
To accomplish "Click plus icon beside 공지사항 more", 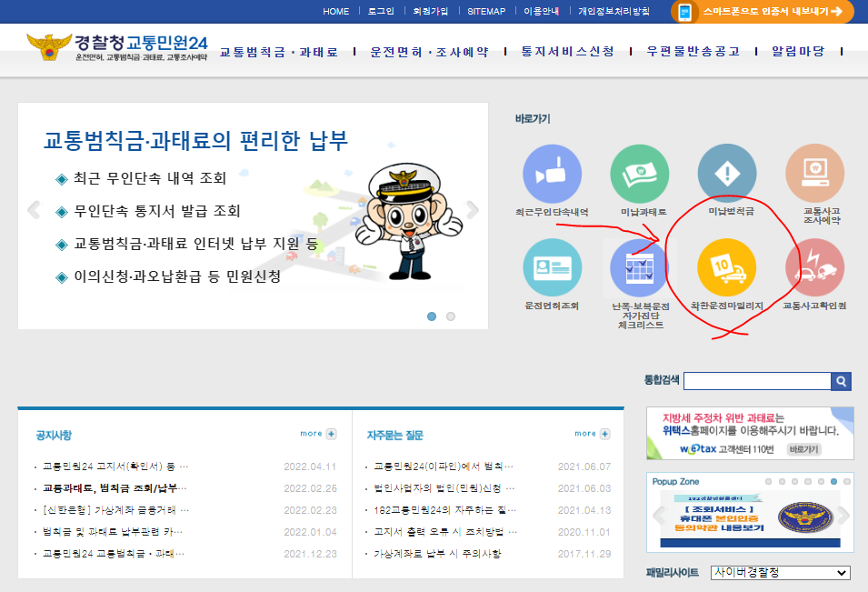I will click(x=331, y=434).
